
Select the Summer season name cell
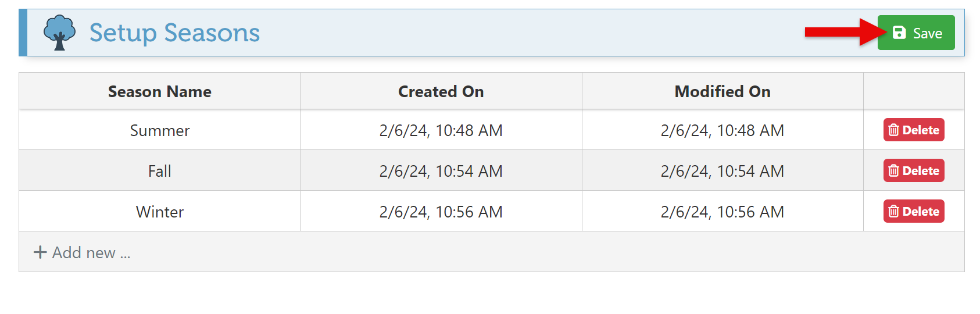160,131
